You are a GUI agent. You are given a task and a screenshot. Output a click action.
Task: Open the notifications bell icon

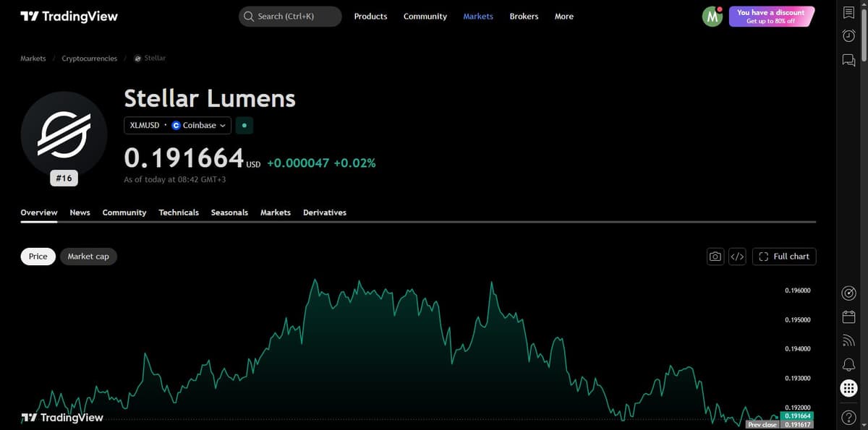[x=849, y=364]
